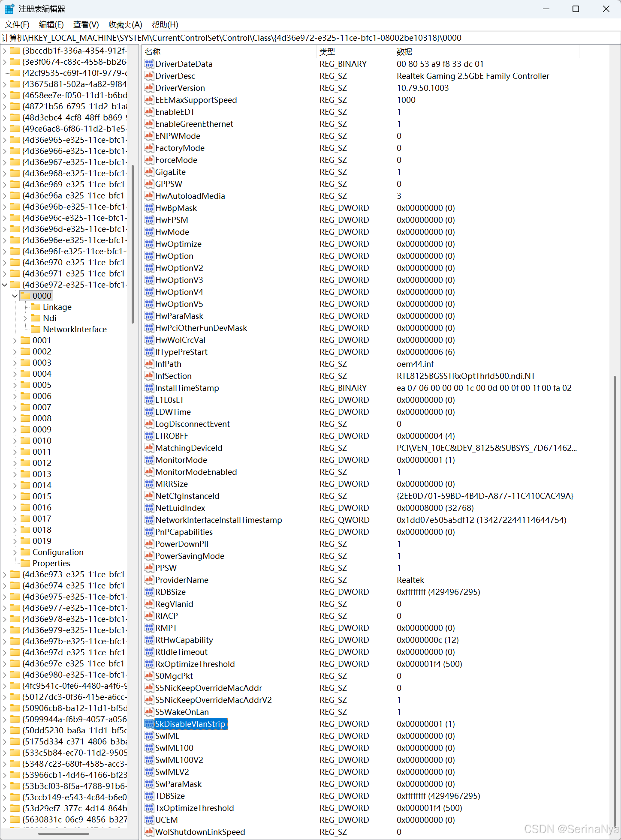Click the string icon beside DriverDesc

pos(149,76)
